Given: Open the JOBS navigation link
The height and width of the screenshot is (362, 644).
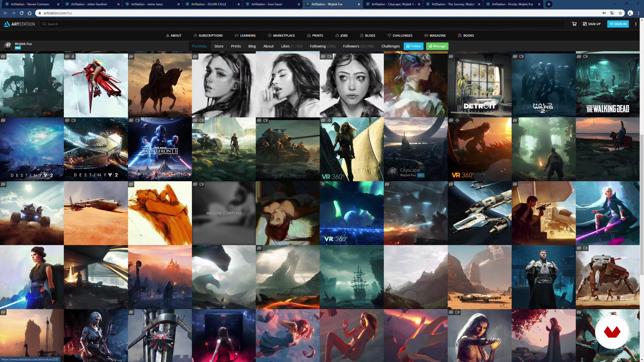Looking at the screenshot, I should click(x=341, y=36).
